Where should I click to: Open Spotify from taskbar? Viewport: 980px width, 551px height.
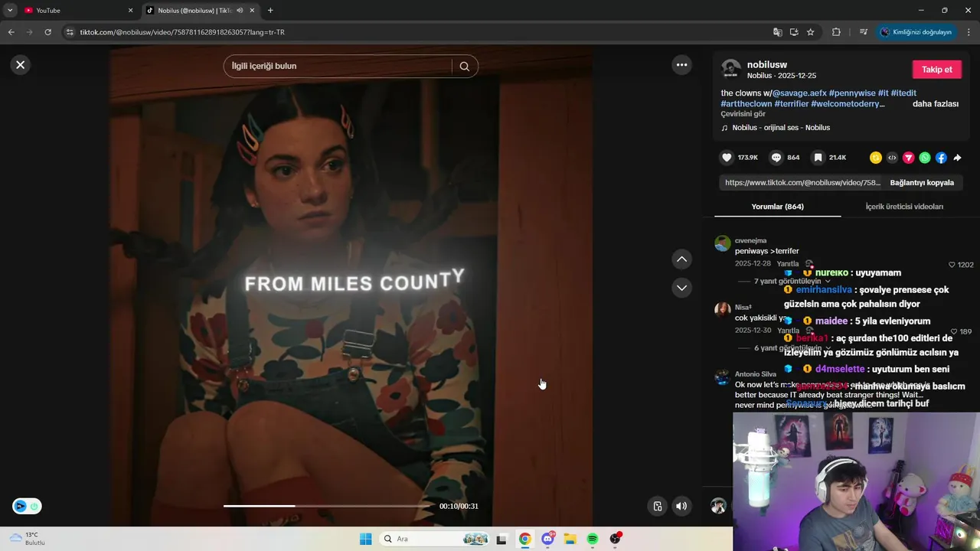pos(593,539)
